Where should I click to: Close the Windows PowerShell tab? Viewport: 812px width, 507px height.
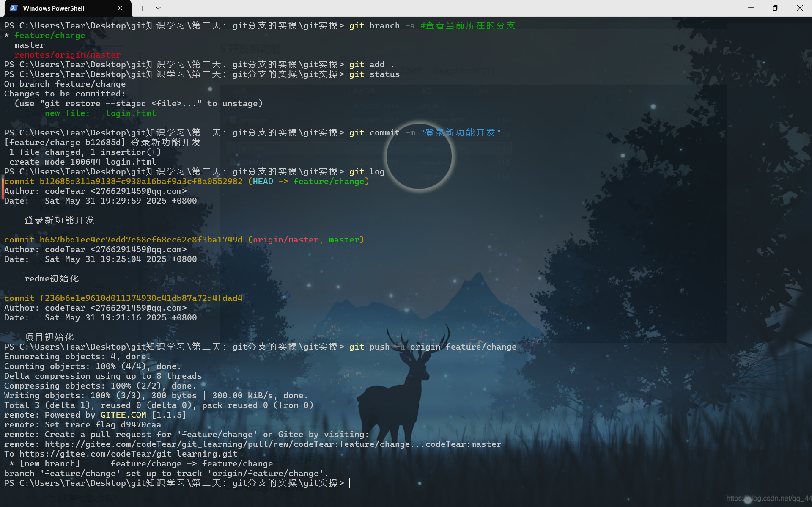(x=120, y=8)
